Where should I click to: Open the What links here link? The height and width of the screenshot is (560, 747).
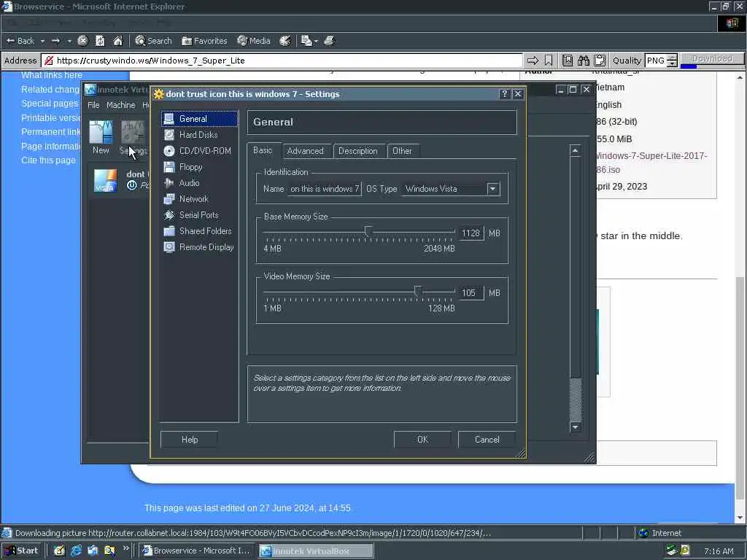coord(52,75)
